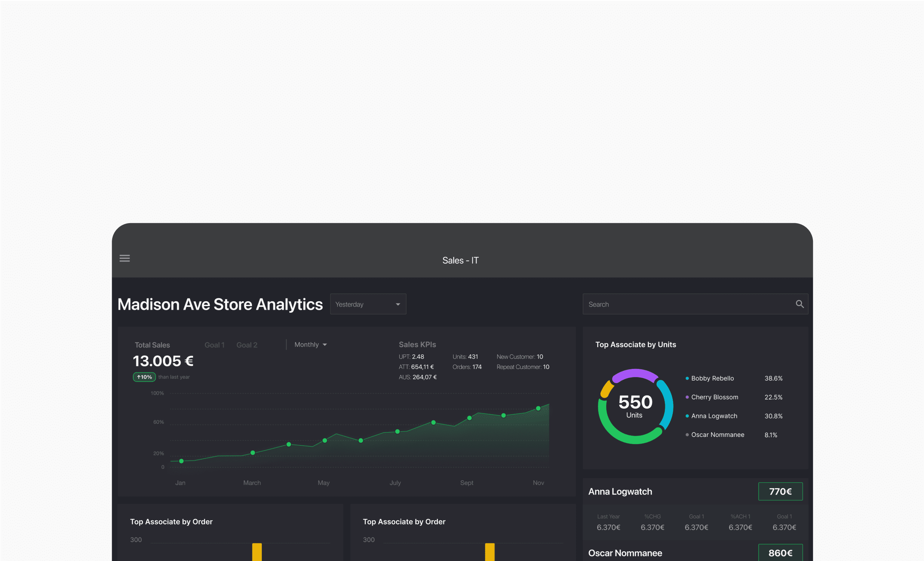924x561 pixels.
Task: Click the UPT: 2.48 metric
Action: (411, 357)
